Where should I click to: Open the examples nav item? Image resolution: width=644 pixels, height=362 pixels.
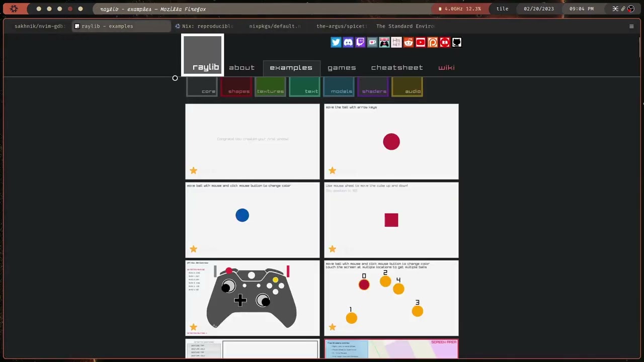tap(291, 67)
